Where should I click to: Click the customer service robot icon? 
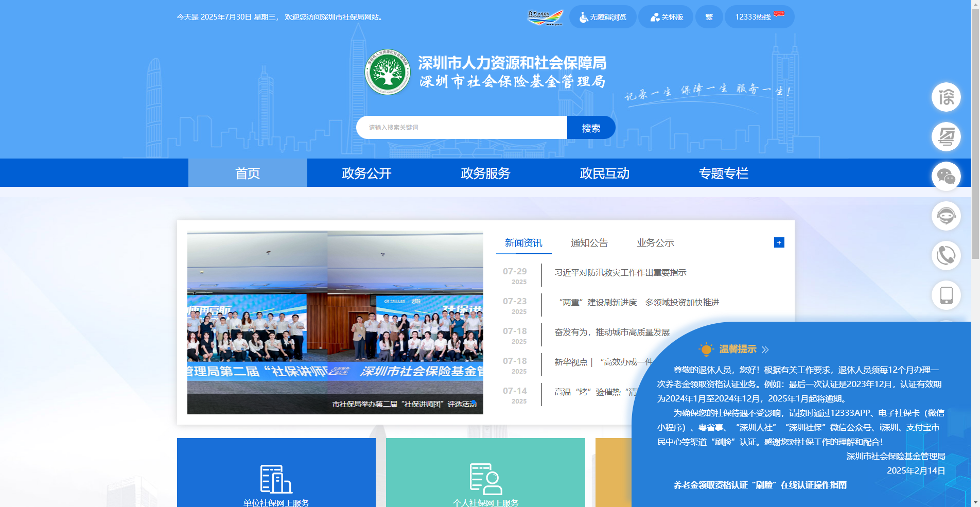(x=946, y=216)
